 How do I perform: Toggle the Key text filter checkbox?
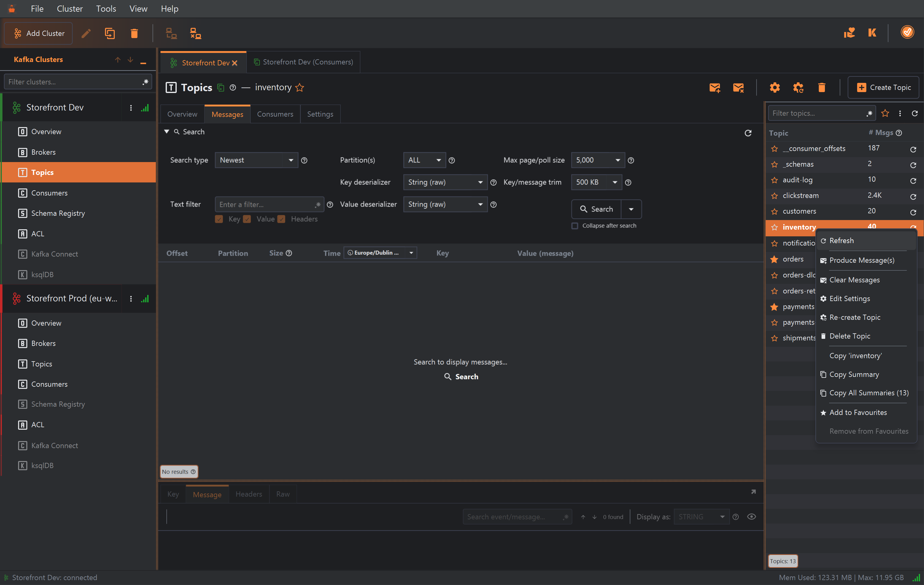[x=219, y=219]
